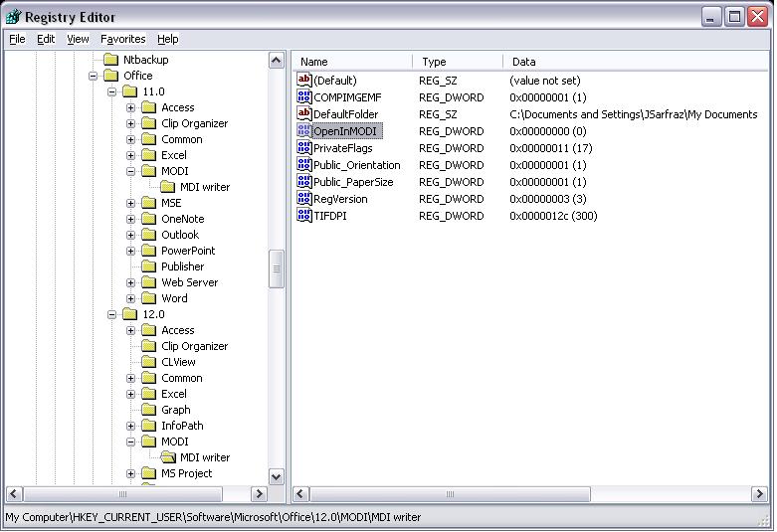777x532 pixels.
Task: Select the MSE key
Action: 171,203
